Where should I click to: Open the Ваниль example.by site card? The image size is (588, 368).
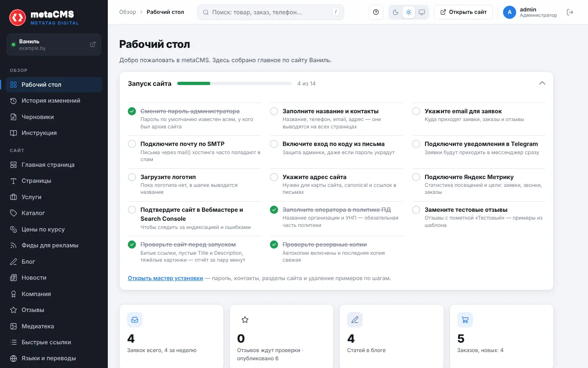[54, 45]
